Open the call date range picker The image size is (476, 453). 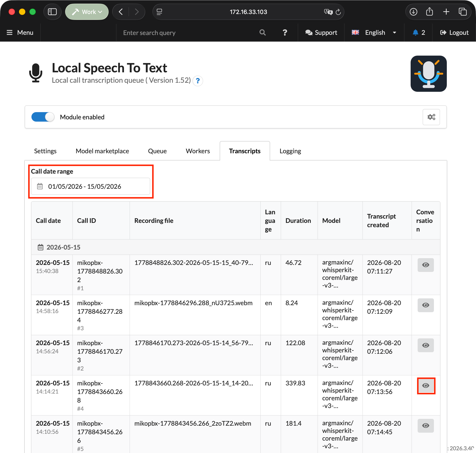tap(90, 186)
